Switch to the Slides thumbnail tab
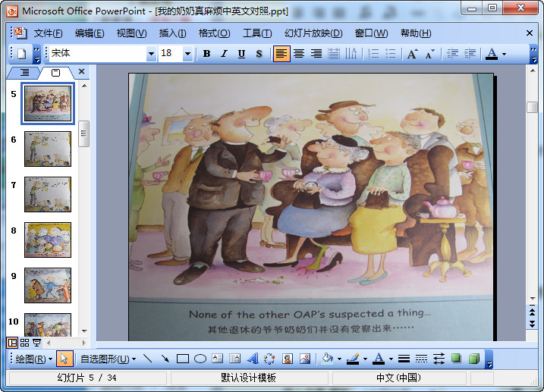 point(55,73)
